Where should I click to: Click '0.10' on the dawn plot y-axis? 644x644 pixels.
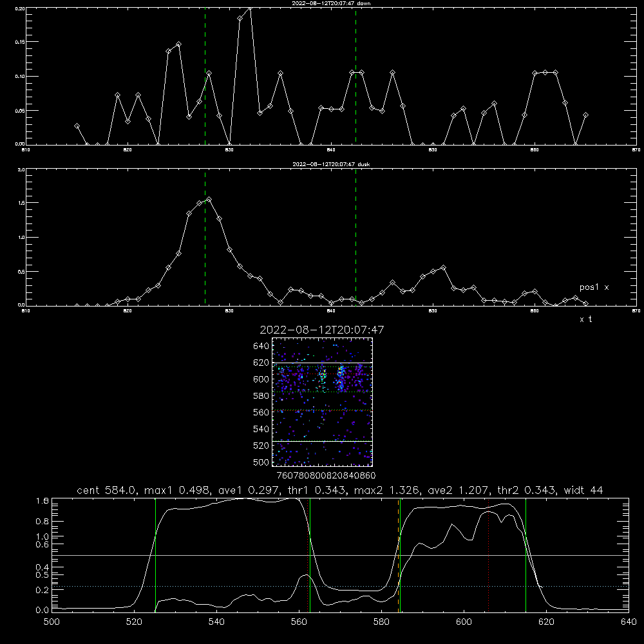tap(20, 77)
